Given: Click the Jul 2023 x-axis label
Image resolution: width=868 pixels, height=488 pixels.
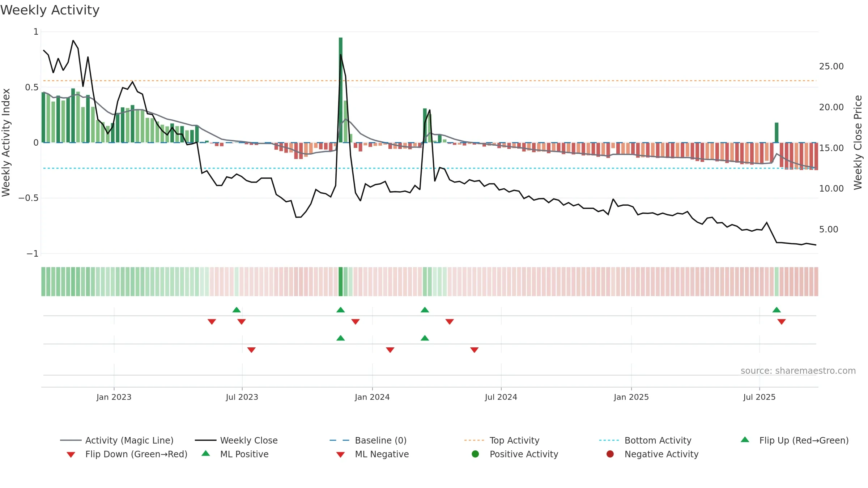Looking at the screenshot, I should pyautogui.click(x=242, y=397).
